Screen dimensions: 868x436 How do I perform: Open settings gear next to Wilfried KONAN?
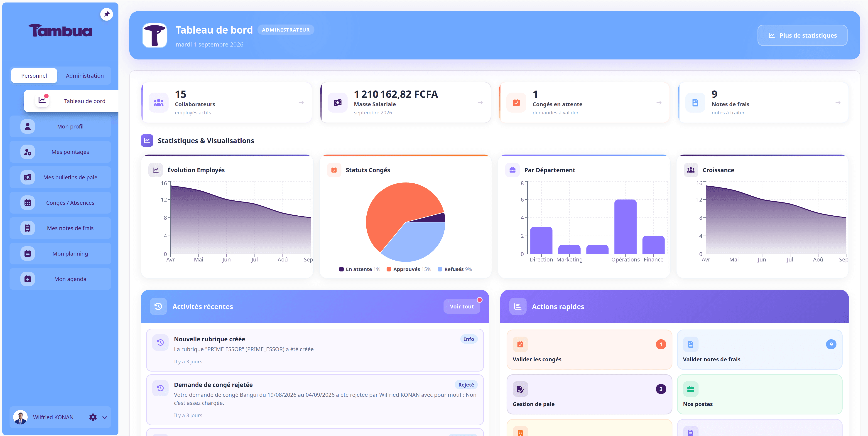pyautogui.click(x=93, y=417)
